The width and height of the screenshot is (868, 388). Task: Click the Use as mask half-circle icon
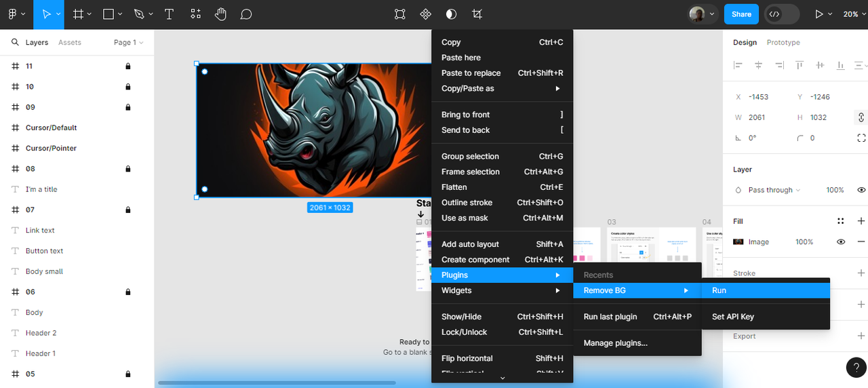[x=451, y=14]
